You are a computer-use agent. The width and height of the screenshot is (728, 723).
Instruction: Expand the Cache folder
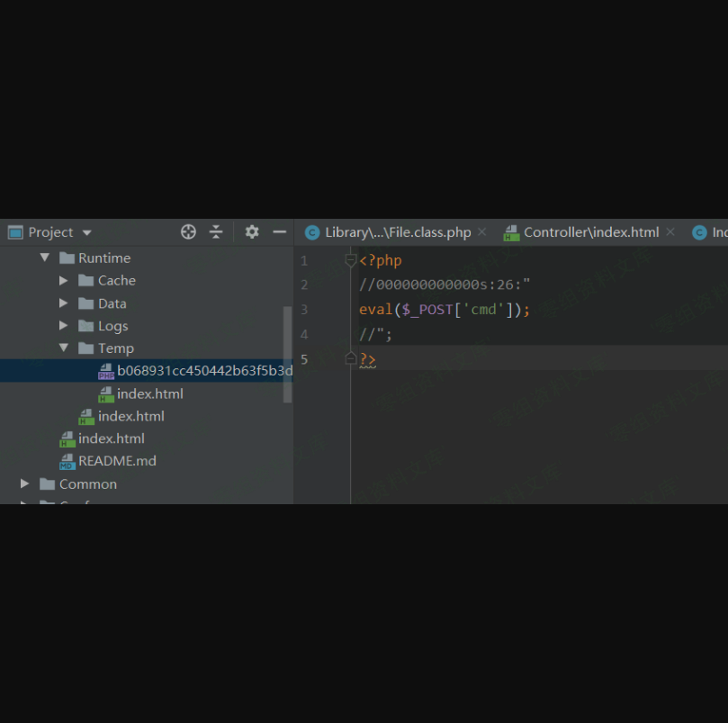(63, 281)
